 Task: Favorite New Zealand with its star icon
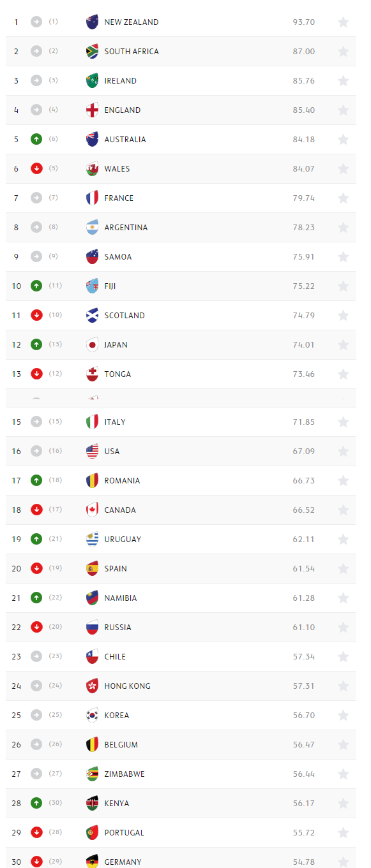[x=343, y=22]
